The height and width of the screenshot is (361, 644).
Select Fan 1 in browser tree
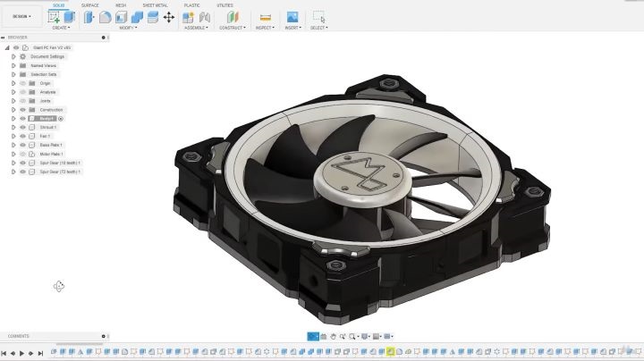[x=45, y=136]
